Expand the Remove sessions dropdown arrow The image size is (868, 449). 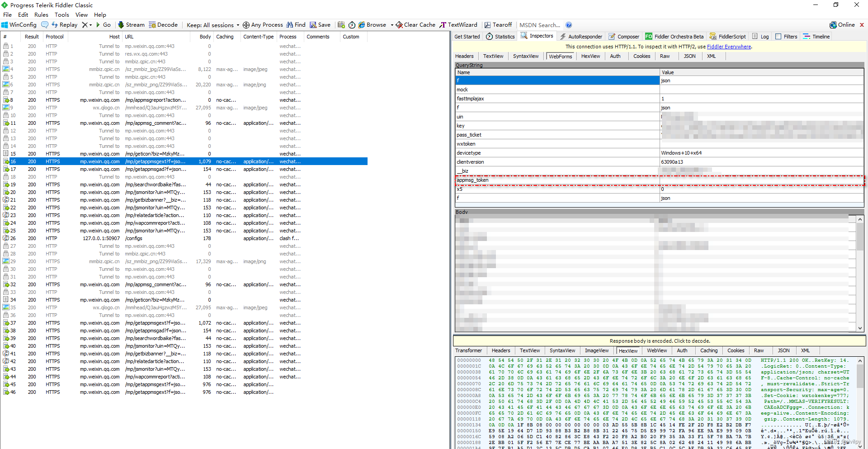pos(90,25)
